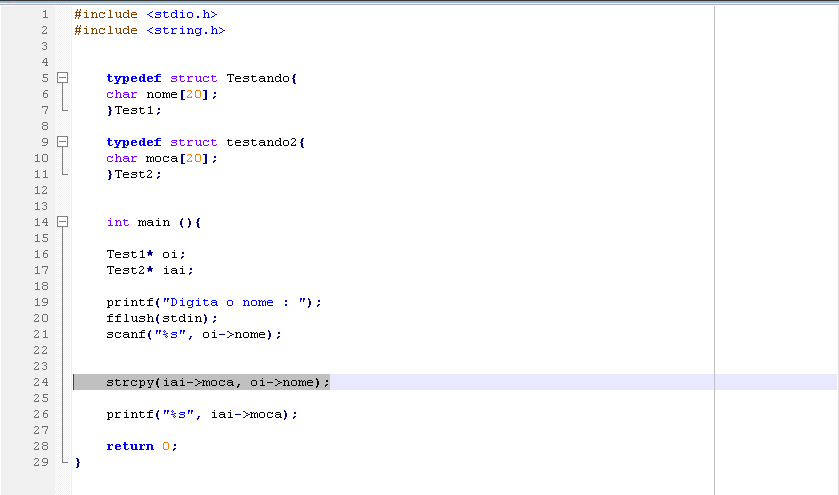Click line number 14 in gutter
Screen dimensions: 839x495
(x=41, y=222)
